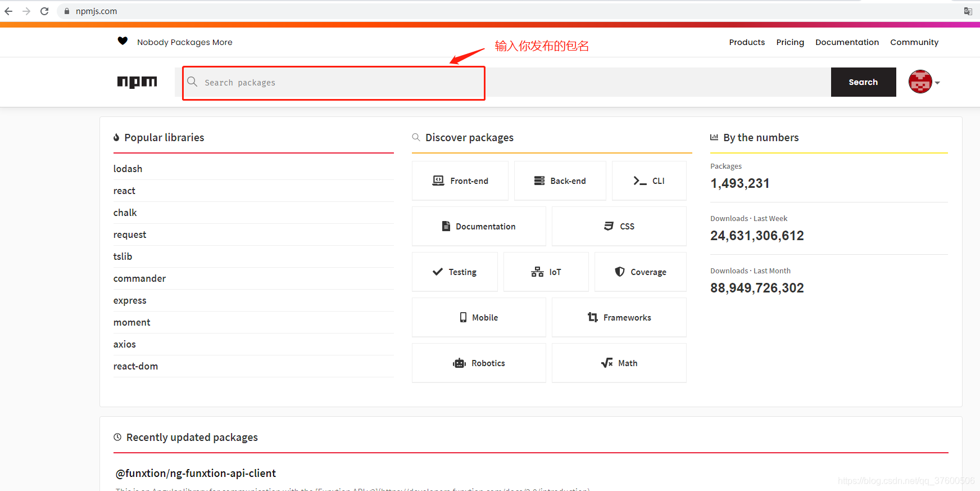
Task: Open the user avatar menu
Action: (x=924, y=82)
